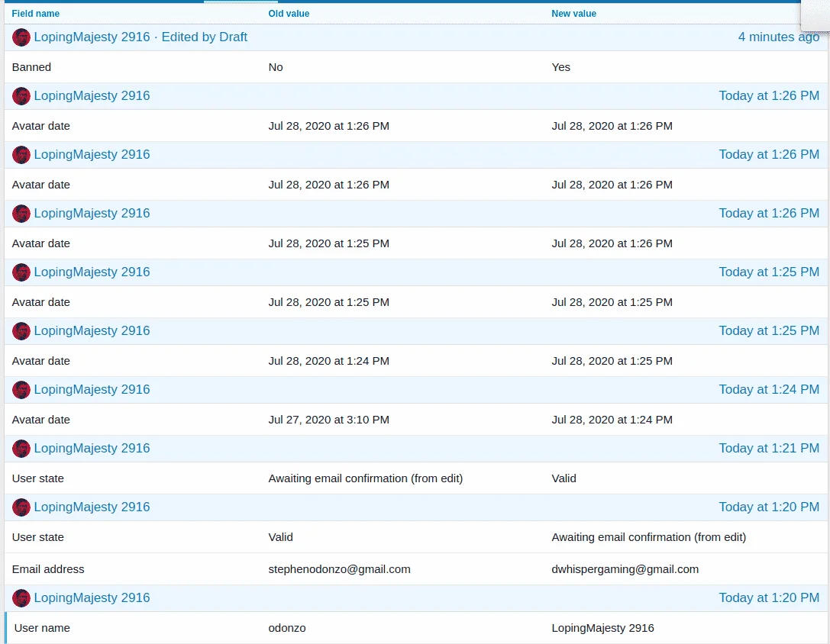Open LopingMajesty 2916 link above the User name row
The image size is (830, 644).
(92, 597)
